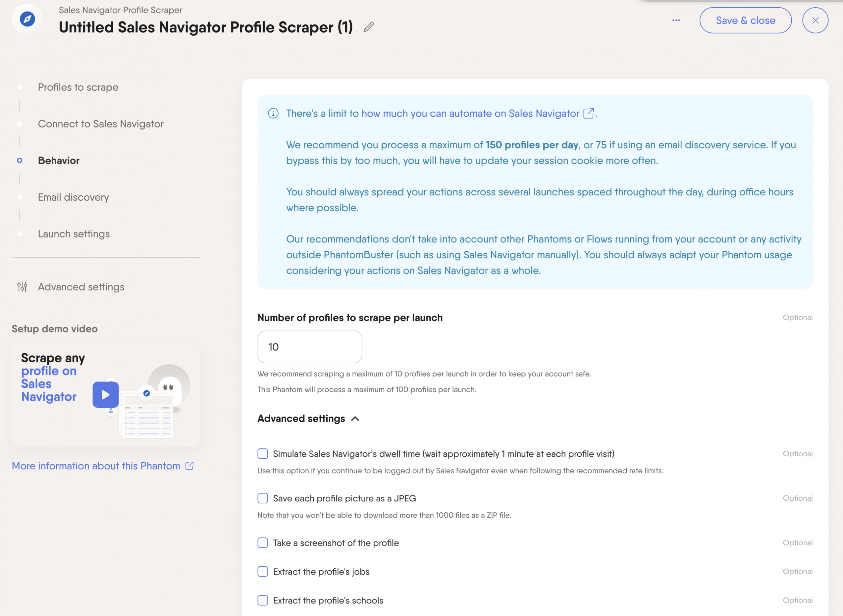The width and height of the screenshot is (843, 616).
Task: Click the Save & close button
Action: (745, 20)
